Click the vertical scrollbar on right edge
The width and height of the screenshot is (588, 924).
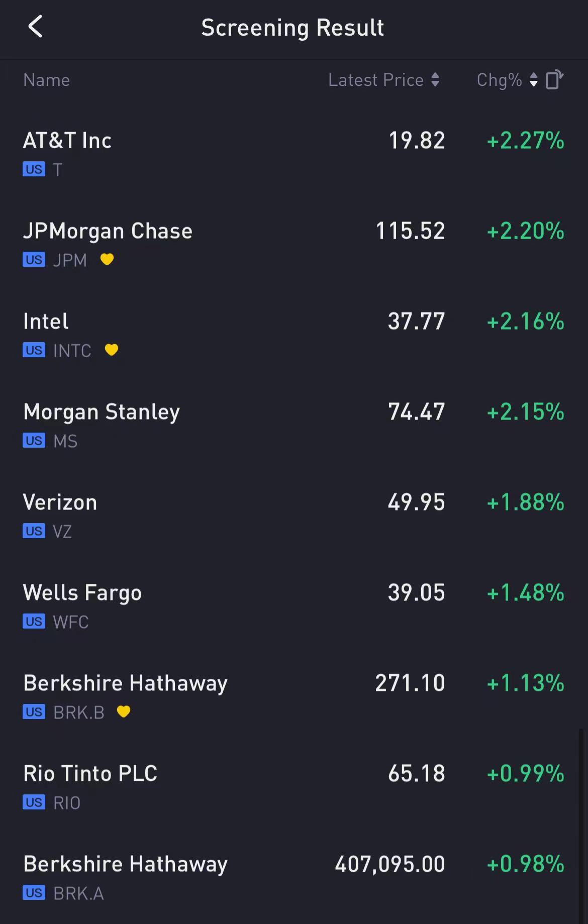(x=581, y=824)
